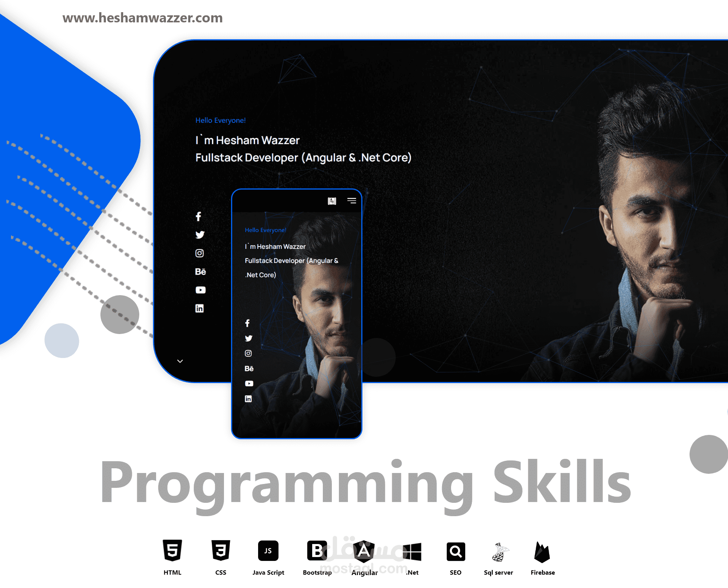Screen dimensions: 728x588
Task: Click the 'Java Script' label
Action: pyautogui.click(x=268, y=573)
